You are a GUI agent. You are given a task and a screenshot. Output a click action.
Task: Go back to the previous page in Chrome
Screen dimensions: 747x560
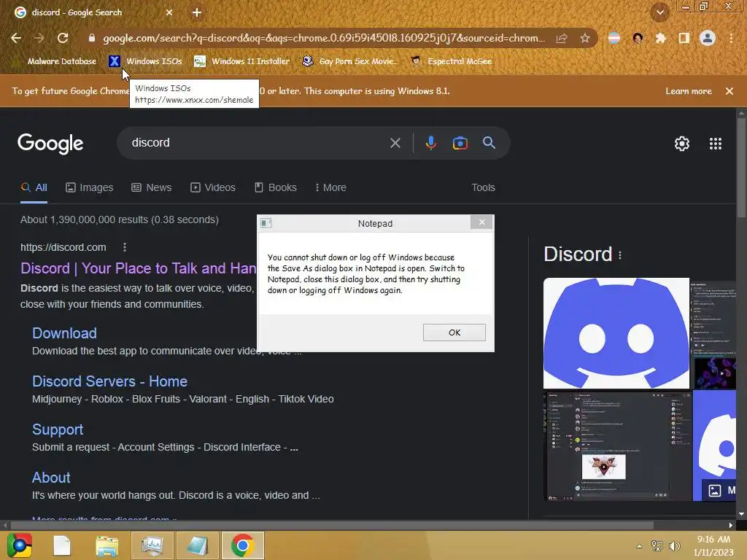(16, 38)
